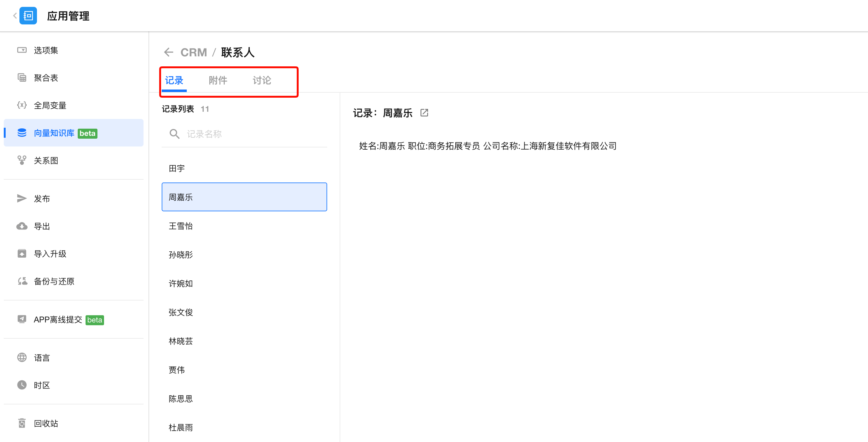Open the record 周嘉乐 in a new window
Screen dimensions: 868x442
pyautogui.click(x=424, y=113)
